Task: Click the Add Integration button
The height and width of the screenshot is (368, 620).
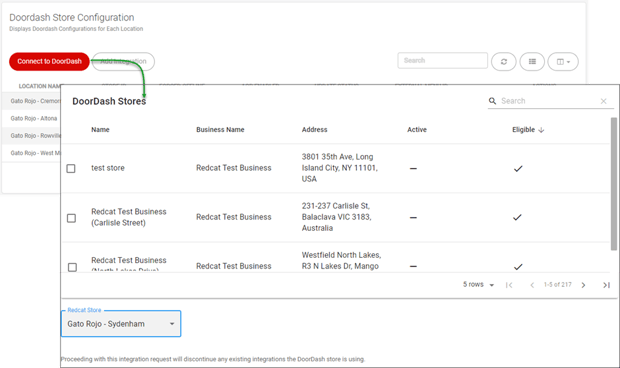Action: (123, 62)
